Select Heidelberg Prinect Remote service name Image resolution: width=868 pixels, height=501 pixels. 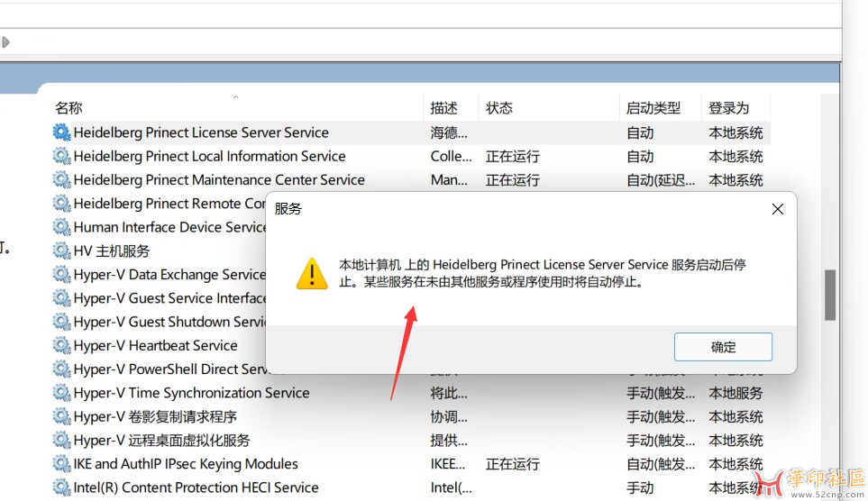pyautogui.click(x=169, y=204)
